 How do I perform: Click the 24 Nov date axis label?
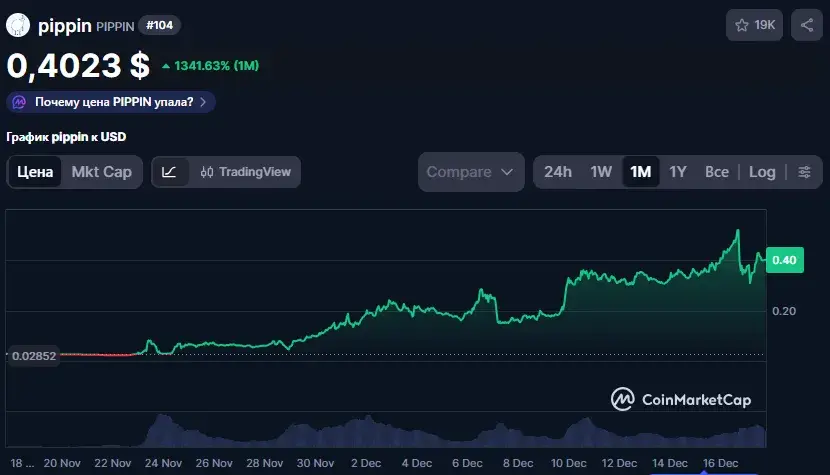click(163, 463)
